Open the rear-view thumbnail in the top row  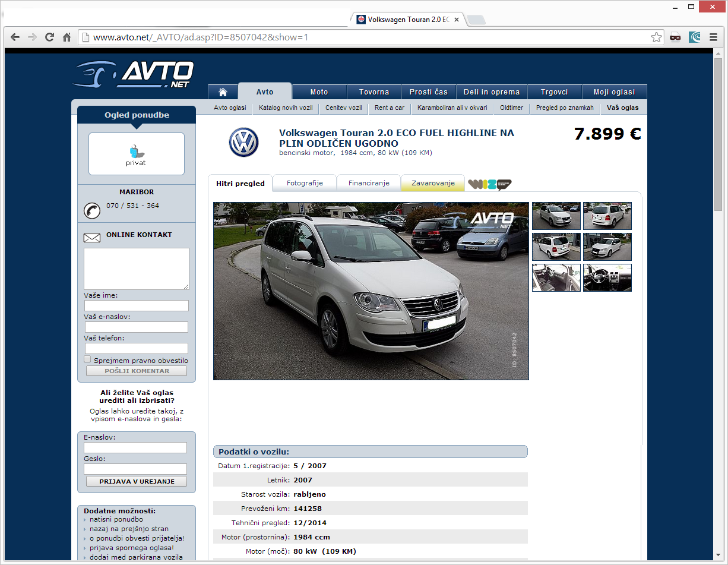607,216
